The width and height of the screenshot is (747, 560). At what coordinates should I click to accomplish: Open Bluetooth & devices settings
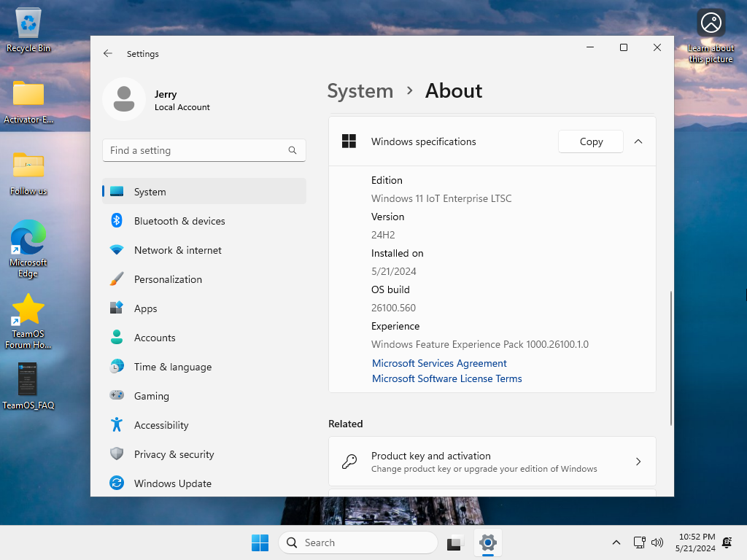(x=204, y=221)
